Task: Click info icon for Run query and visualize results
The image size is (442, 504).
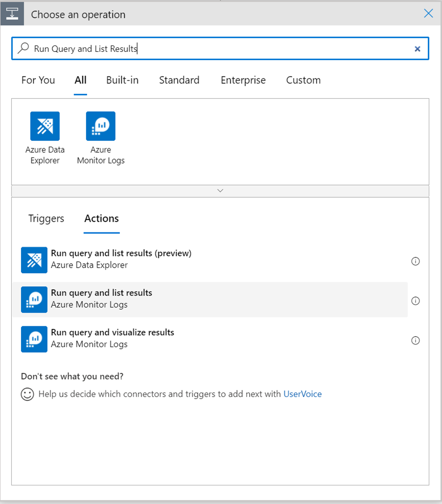Action: (416, 341)
